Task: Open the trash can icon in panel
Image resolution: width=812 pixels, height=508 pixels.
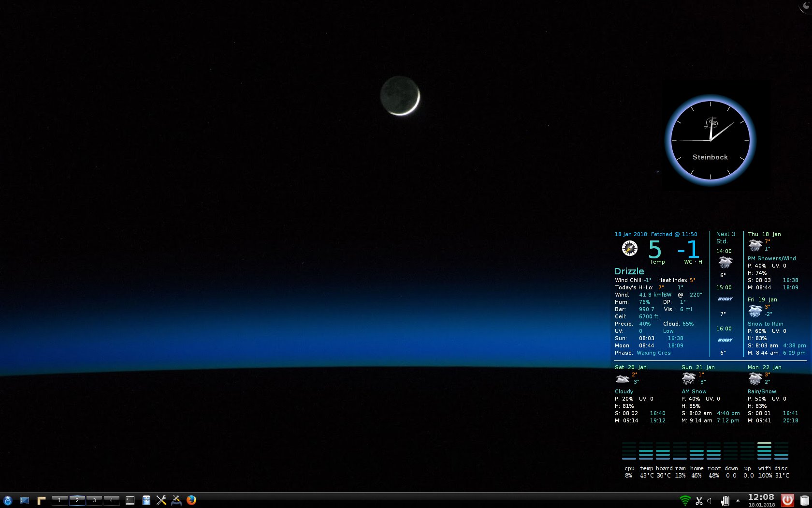Action: tap(804, 501)
